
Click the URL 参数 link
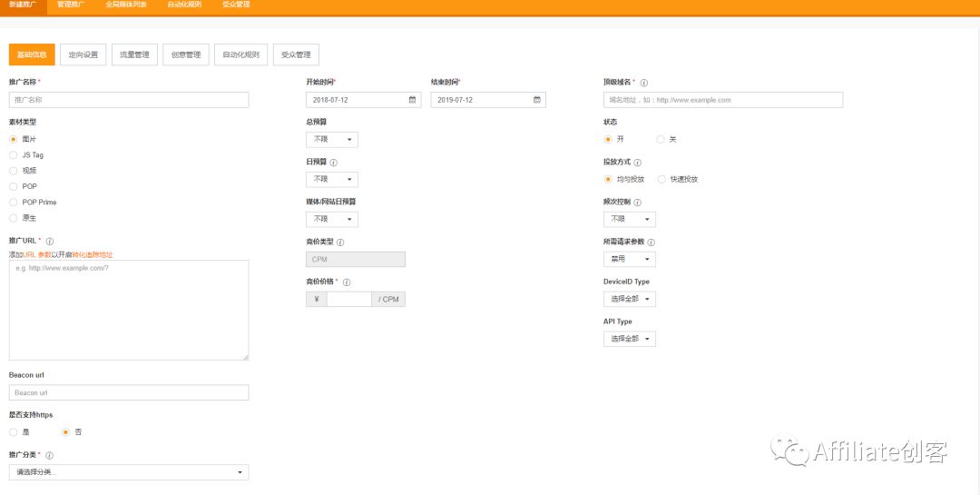pyautogui.click(x=37, y=254)
